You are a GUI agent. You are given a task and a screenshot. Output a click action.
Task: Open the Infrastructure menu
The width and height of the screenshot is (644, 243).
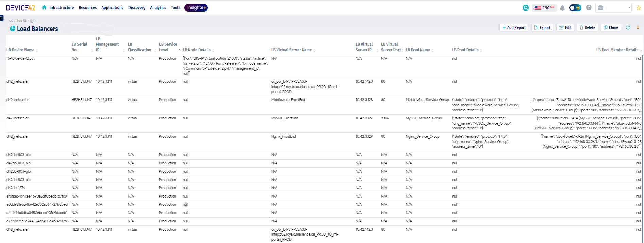pyautogui.click(x=62, y=7)
